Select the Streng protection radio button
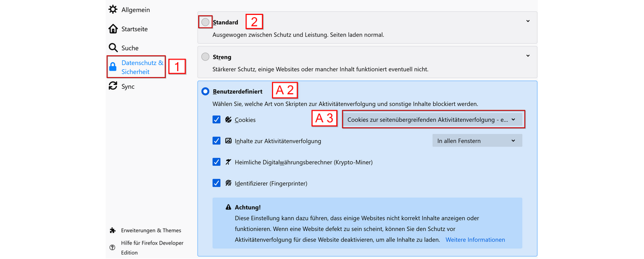This screenshot has height=259, width=644. (x=205, y=57)
